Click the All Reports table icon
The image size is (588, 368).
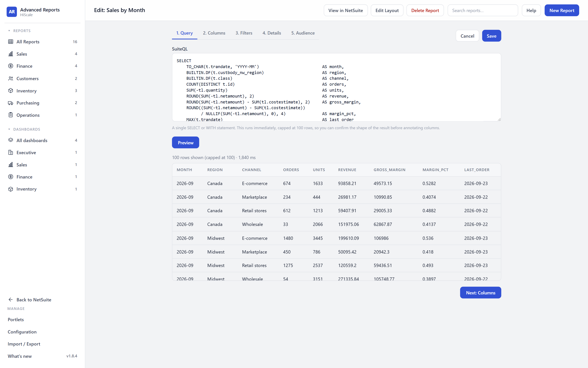[11, 42]
